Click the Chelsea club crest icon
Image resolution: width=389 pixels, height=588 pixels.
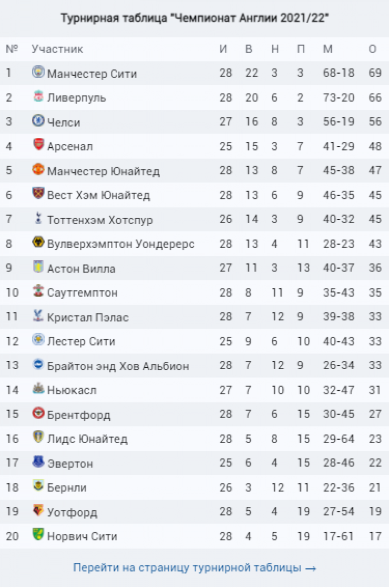[x=38, y=121]
